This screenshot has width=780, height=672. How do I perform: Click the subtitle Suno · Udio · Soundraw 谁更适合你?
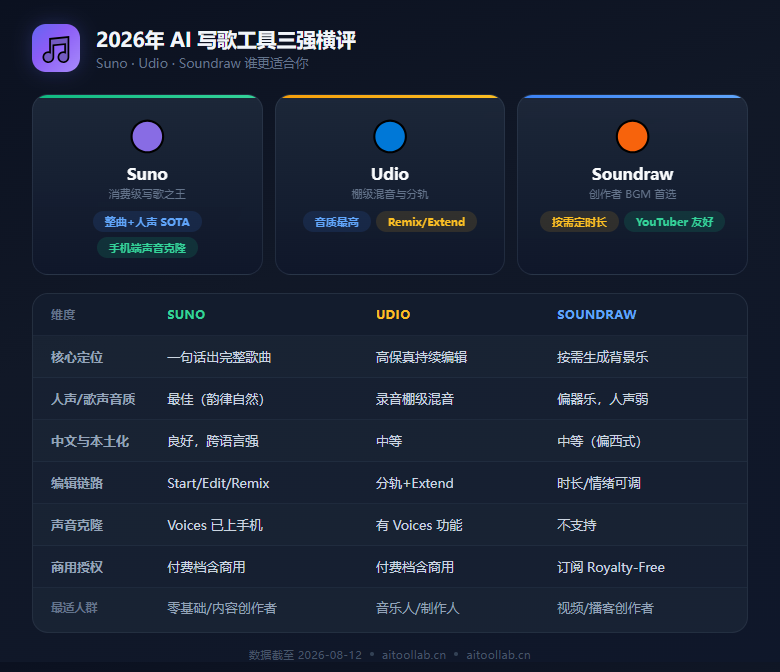tap(202, 63)
